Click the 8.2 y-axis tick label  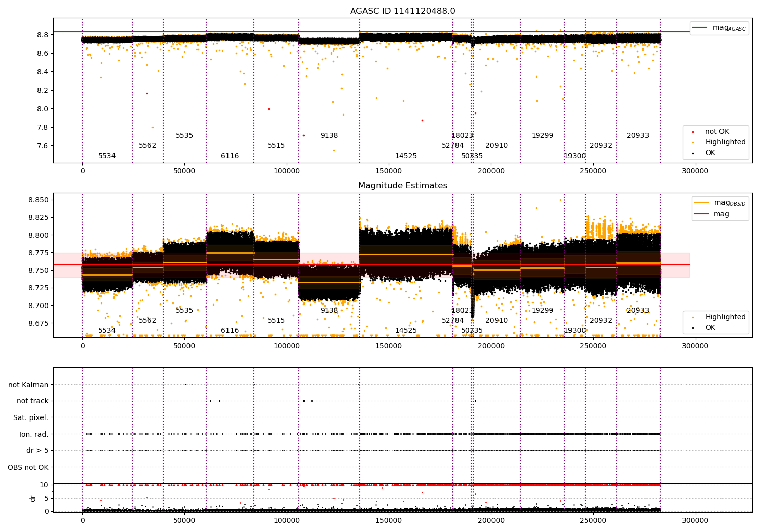pyautogui.click(x=43, y=91)
